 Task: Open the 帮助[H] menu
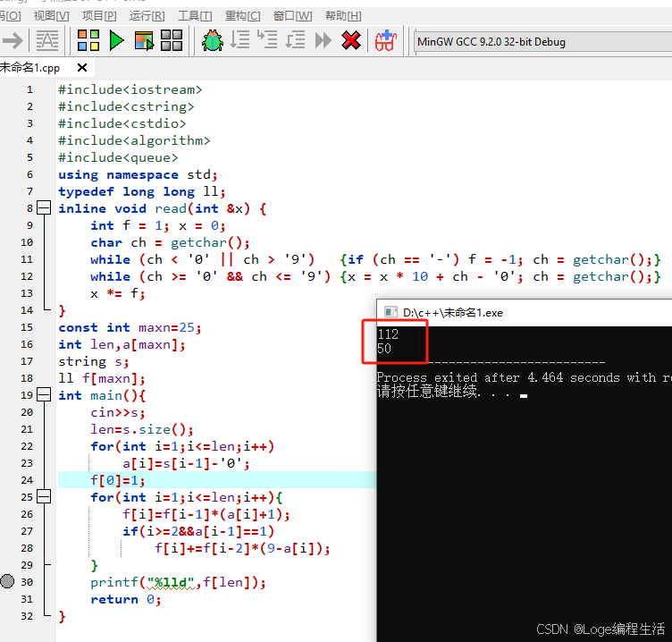(x=343, y=16)
